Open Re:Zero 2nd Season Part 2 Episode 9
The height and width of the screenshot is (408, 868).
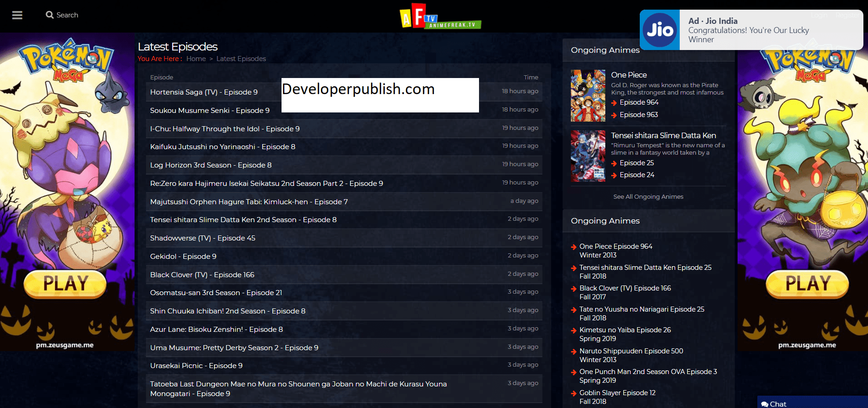point(266,184)
